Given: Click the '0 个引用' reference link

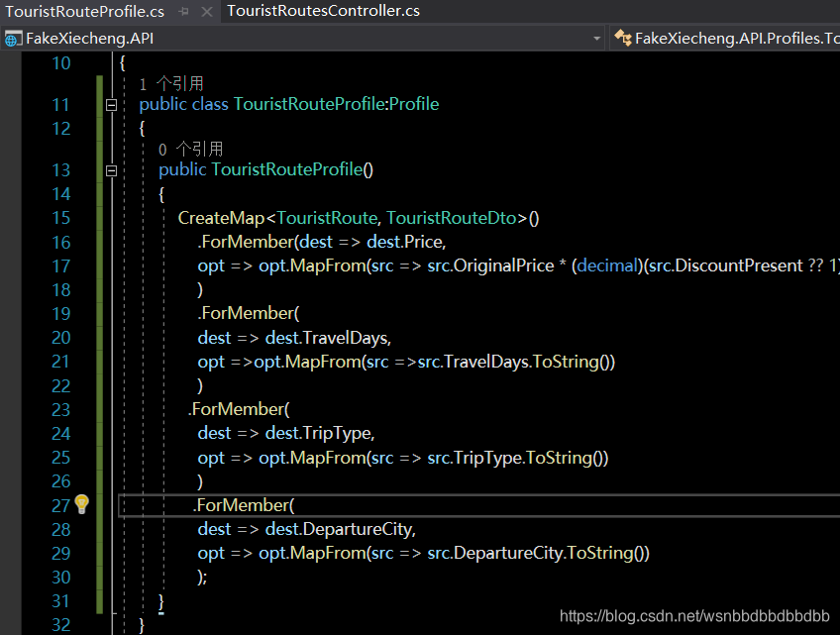Looking at the screenshot, I should pyautogui.click(x=191, y=149).
